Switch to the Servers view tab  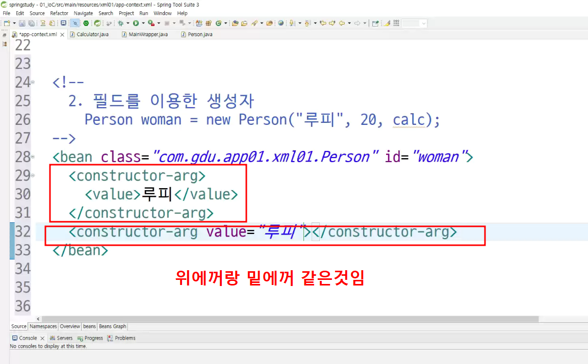tap(61, 338)
